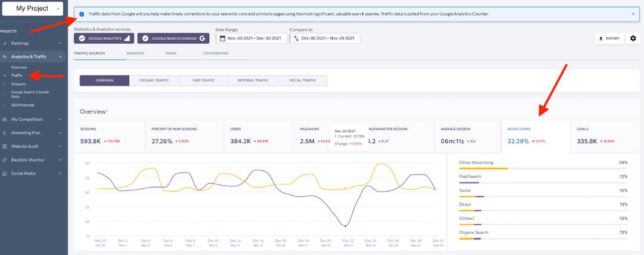Select the Percent of New Sessions card
The height and width of the screenshot is (255, 644).
pos(185,136)
